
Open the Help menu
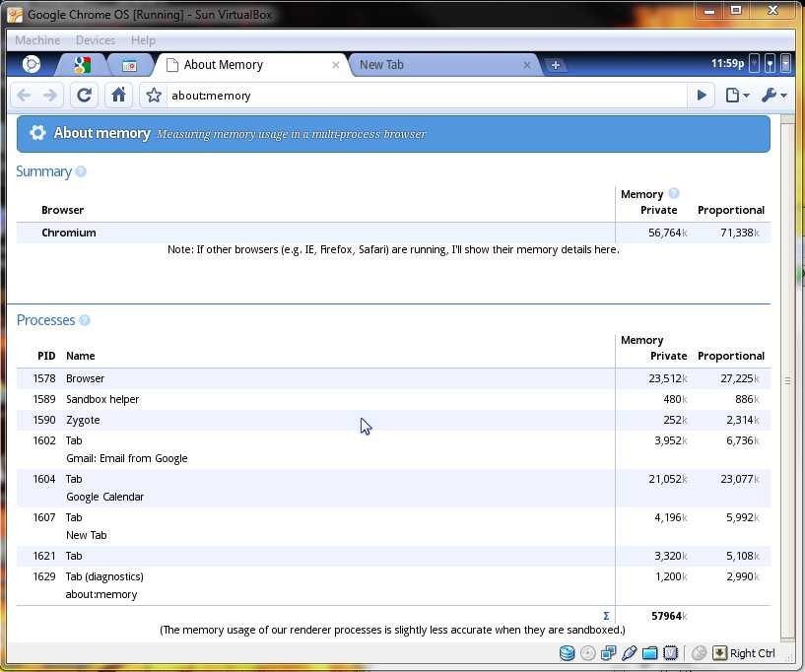tap(143, 40)
